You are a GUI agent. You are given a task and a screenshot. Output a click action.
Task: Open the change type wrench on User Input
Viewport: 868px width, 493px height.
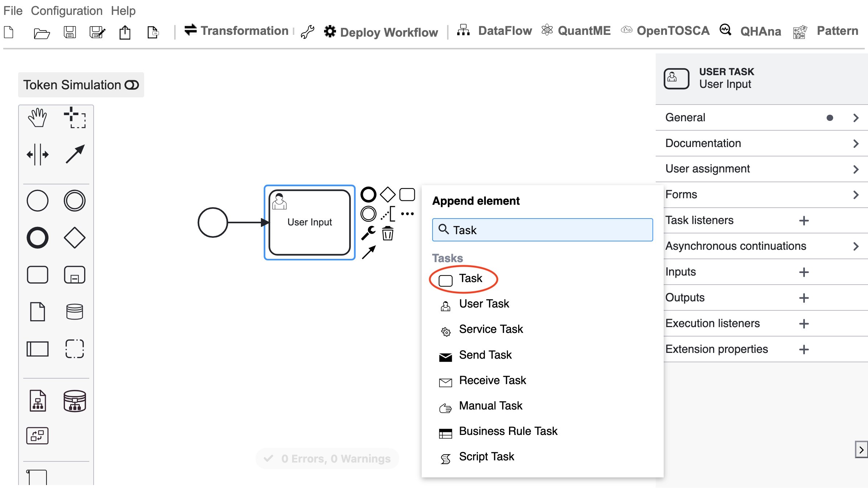368,233
